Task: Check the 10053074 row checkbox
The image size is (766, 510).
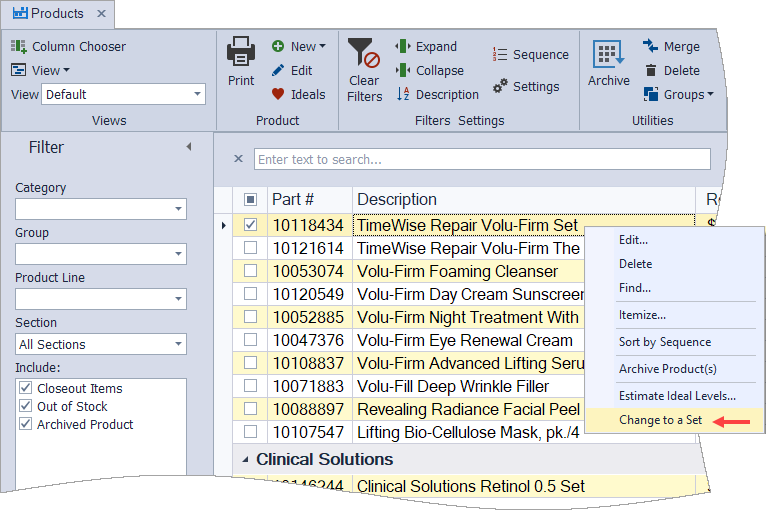Action: [x=250, y=271]
